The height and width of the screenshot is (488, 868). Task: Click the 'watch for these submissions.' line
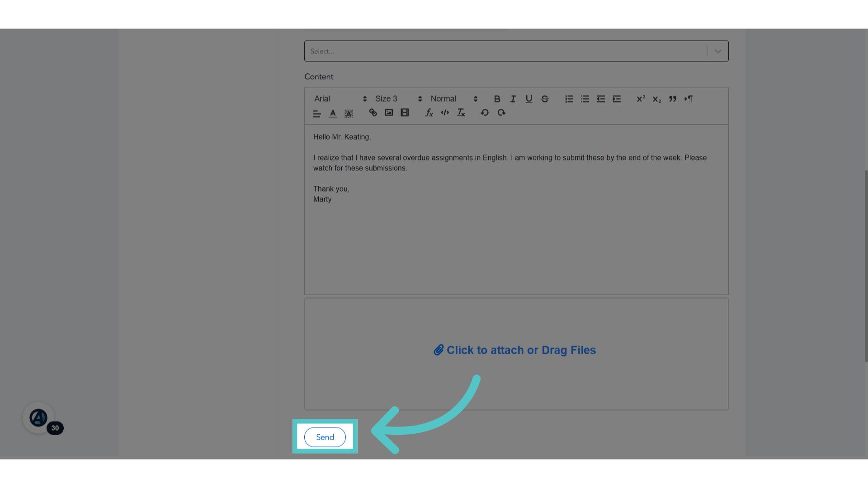360,168
